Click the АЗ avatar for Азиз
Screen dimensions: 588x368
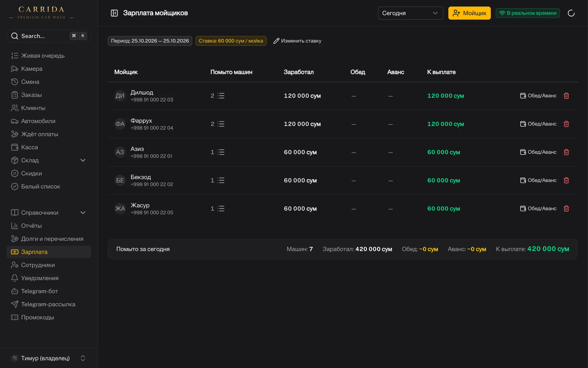[120, 152]
